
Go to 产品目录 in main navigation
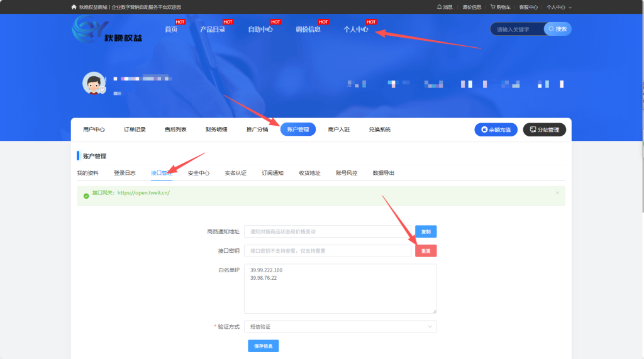[212, 30]
